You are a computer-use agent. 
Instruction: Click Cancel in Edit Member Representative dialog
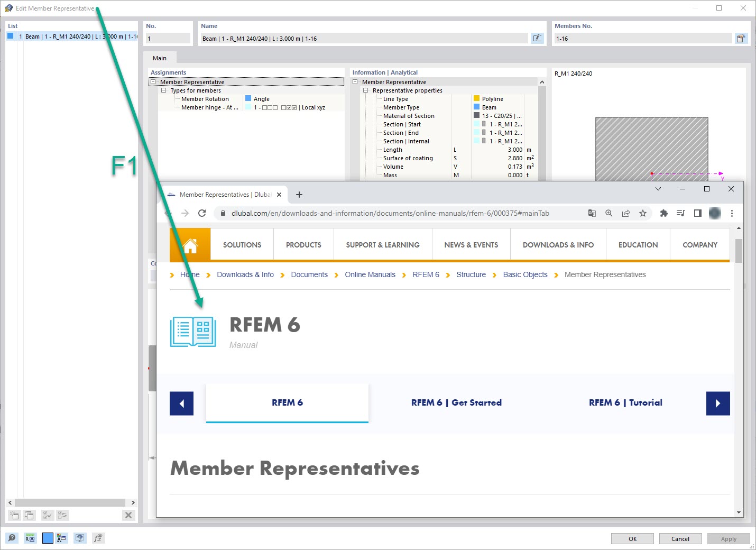coord(680,538)
